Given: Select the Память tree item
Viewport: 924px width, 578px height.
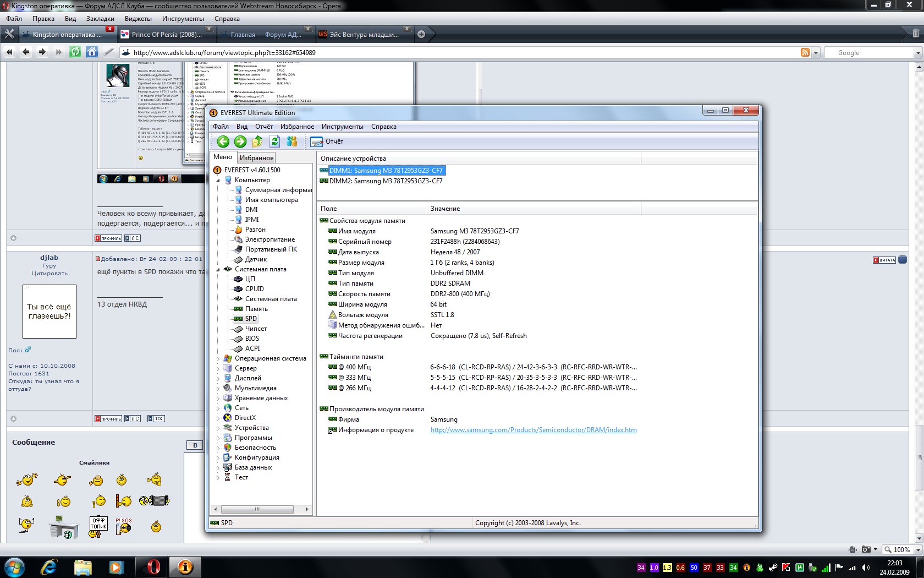Looking at the screenshot, I should click(x=256, y=309).
